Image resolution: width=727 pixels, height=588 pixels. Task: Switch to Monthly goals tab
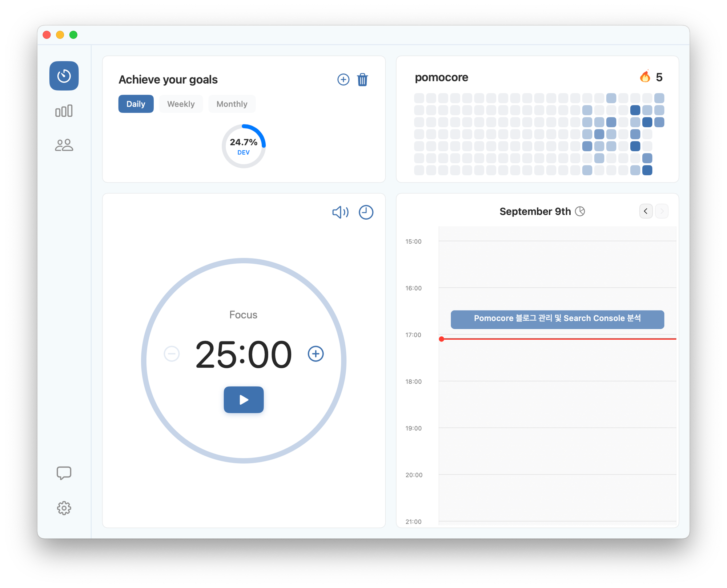(232, 104)
